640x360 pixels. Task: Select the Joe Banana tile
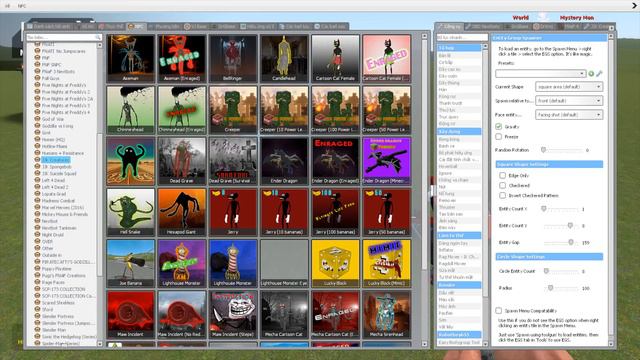(131, 263)
